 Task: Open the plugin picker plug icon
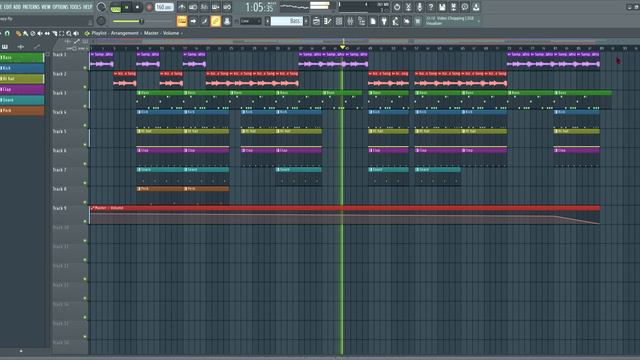pos(384,21)
